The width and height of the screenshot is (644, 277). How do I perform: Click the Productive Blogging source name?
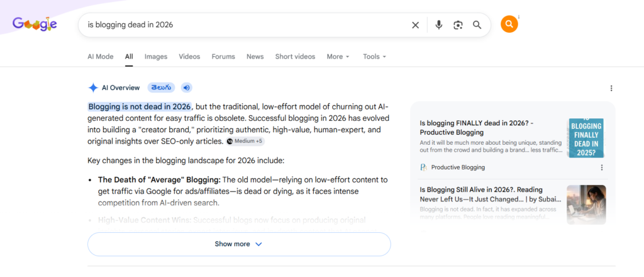tap(458, 167)
